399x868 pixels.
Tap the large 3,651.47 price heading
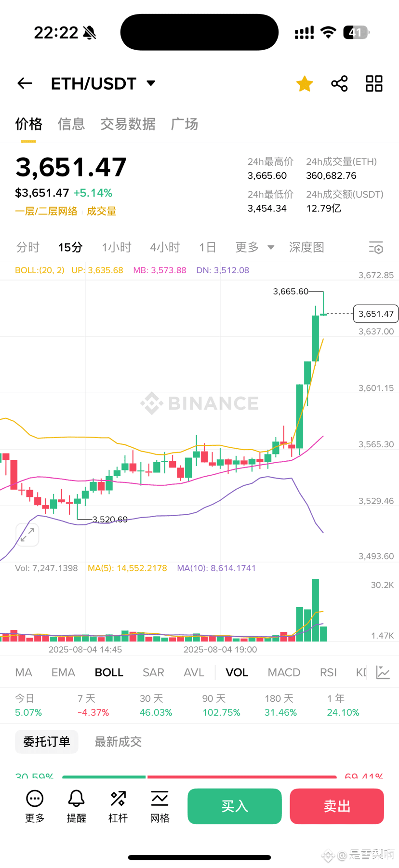71,167
